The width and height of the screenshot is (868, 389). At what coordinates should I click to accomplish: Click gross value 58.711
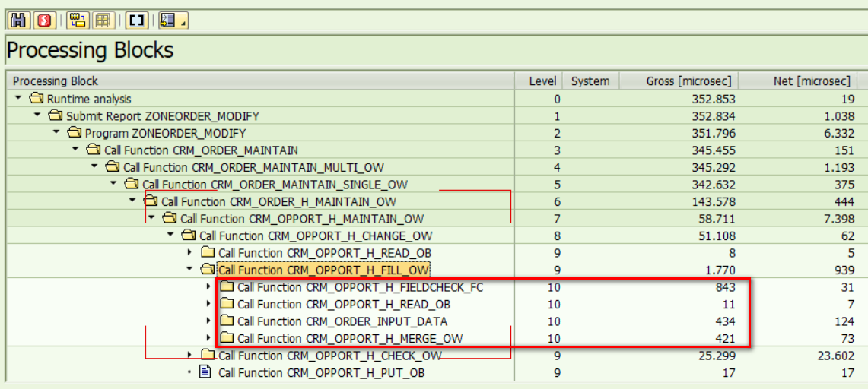pos(717,219)
